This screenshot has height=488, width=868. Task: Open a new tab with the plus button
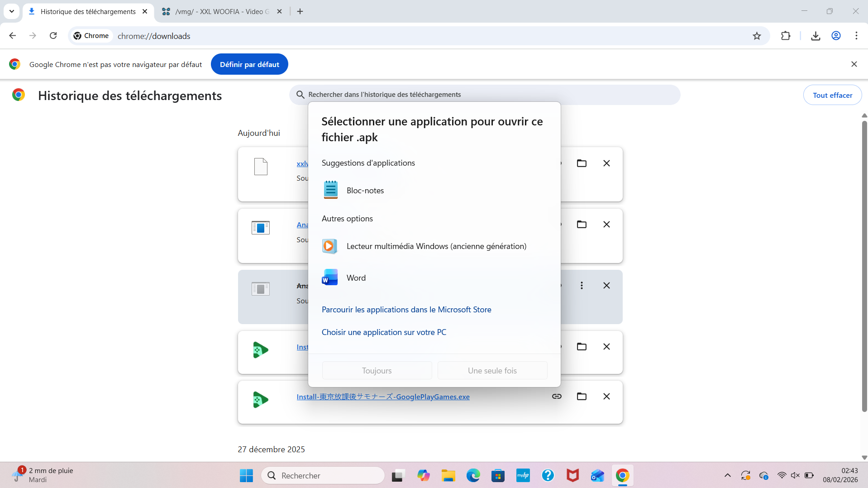[300, 11]
